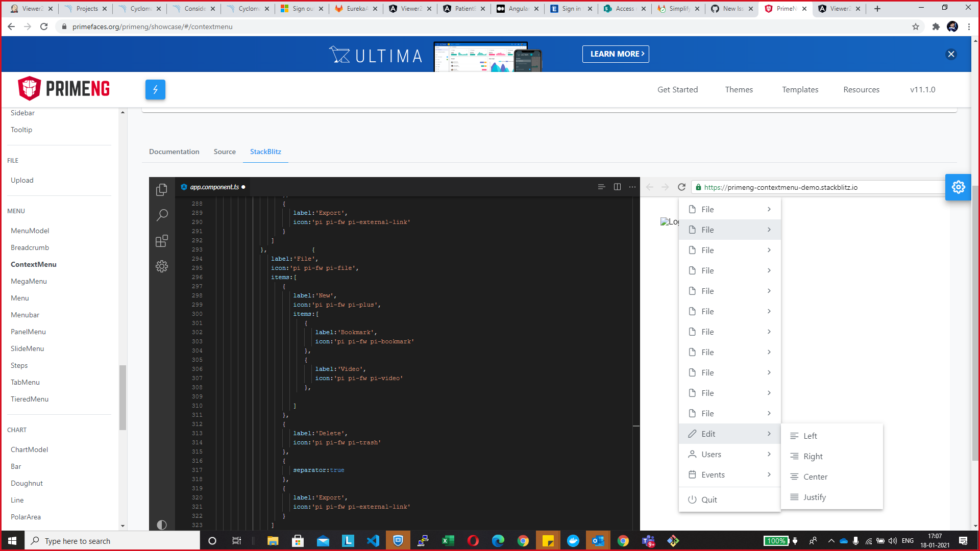Expand the Edit submenu chevron
Viewport: 980px width, 551px height.
point(769,433)
